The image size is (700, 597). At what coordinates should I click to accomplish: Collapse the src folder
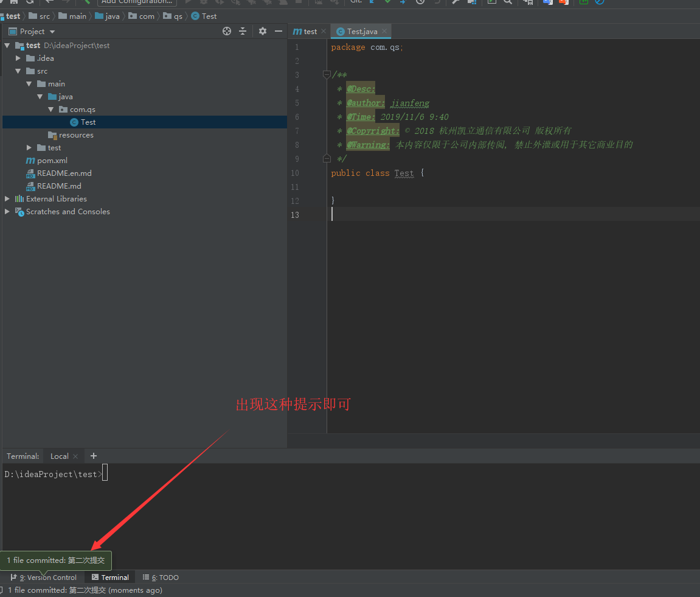18,71
